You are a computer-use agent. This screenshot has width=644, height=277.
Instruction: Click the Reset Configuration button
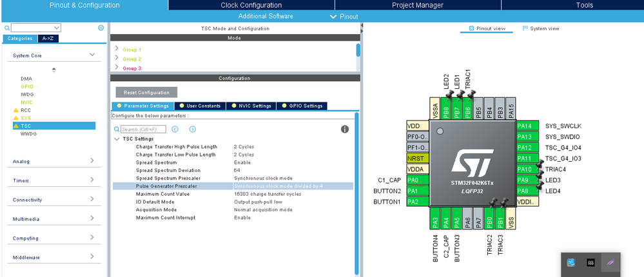tap(146, 92)
